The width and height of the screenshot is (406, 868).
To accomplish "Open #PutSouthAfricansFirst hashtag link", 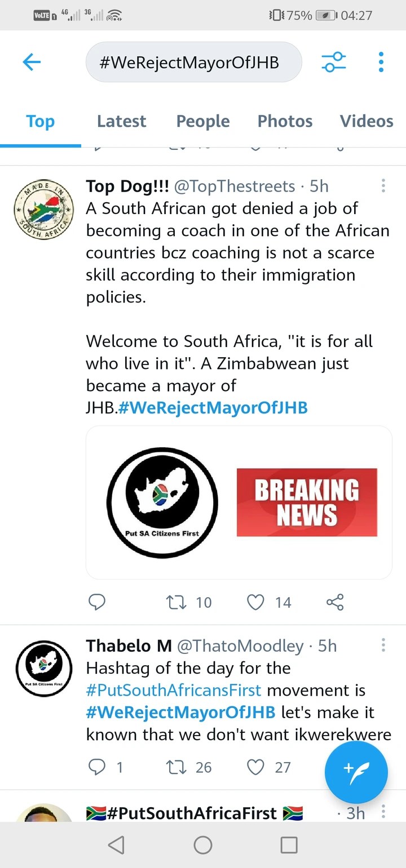I will (174, 690).
